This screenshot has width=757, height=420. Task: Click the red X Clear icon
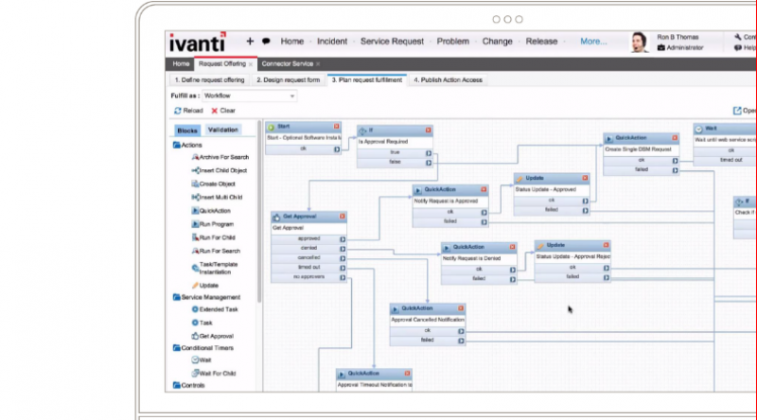point(214,111)
